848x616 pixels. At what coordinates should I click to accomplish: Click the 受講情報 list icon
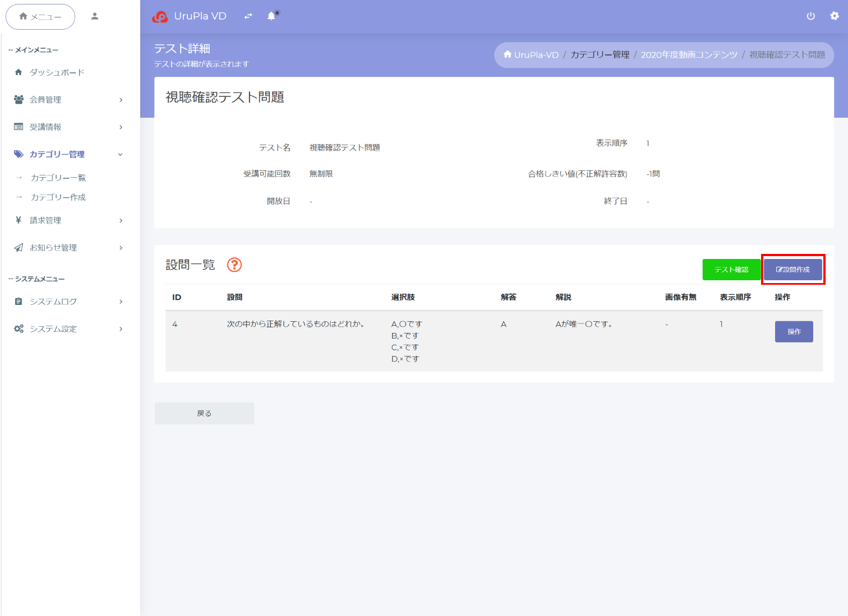tap(19, 127)
